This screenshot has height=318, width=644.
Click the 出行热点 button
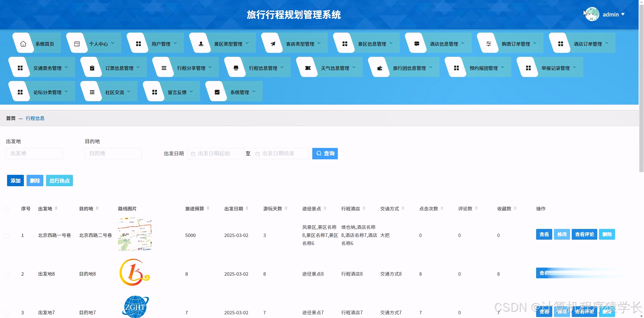(x=59, y=181)
